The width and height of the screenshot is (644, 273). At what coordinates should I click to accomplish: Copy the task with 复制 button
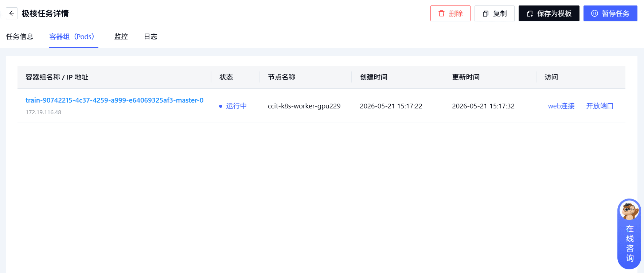point(495,14)
